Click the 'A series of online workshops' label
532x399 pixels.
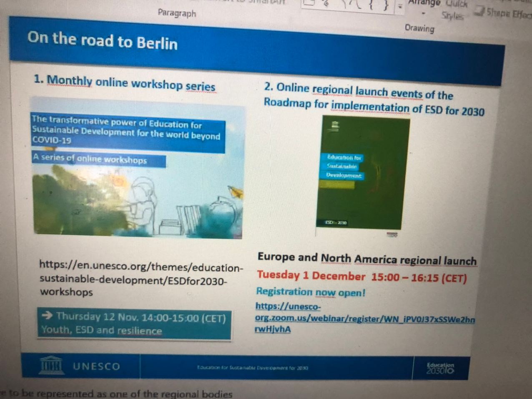point(98,159)
